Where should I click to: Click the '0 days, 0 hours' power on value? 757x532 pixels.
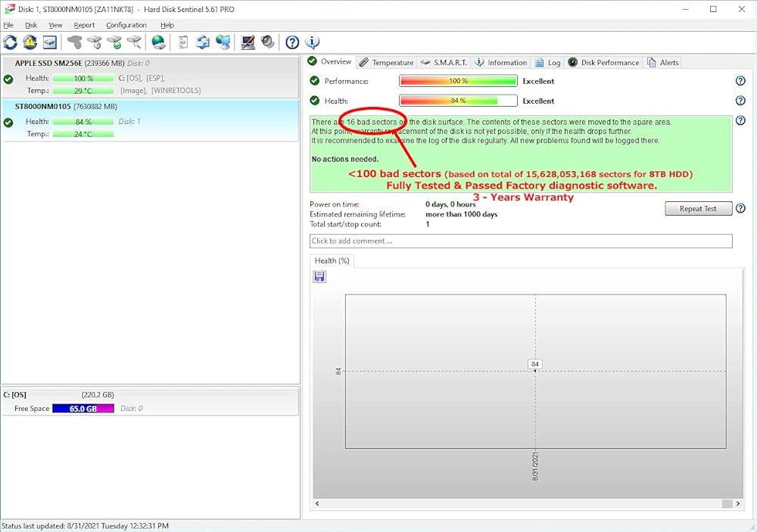click(450, 204)
